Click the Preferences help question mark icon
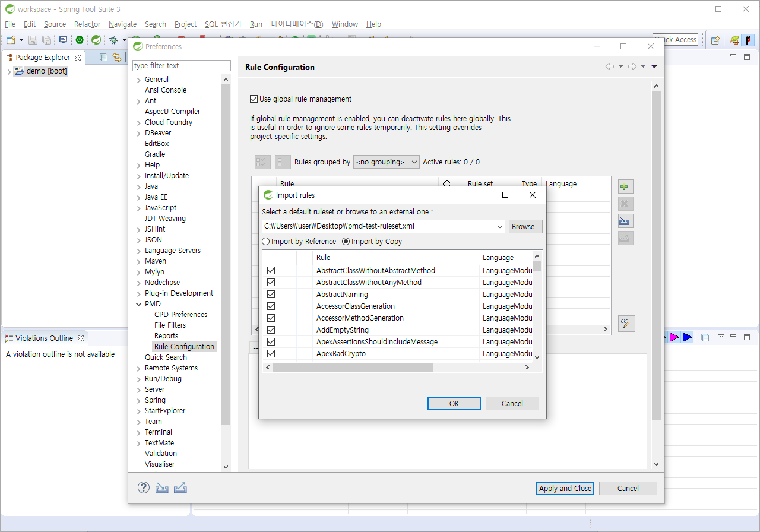760x532 pixels. tap(144, 487)
